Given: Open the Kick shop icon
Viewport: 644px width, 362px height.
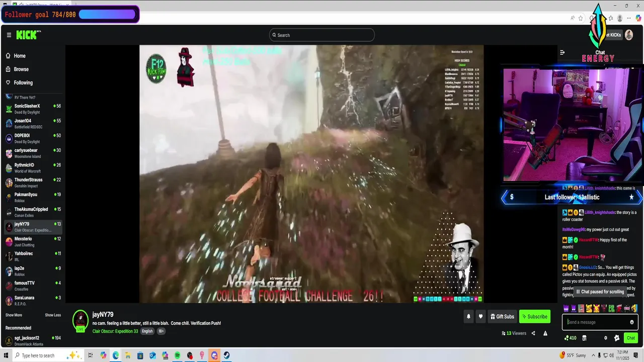Looking at the screenshot, I should (x=584, y=338).
